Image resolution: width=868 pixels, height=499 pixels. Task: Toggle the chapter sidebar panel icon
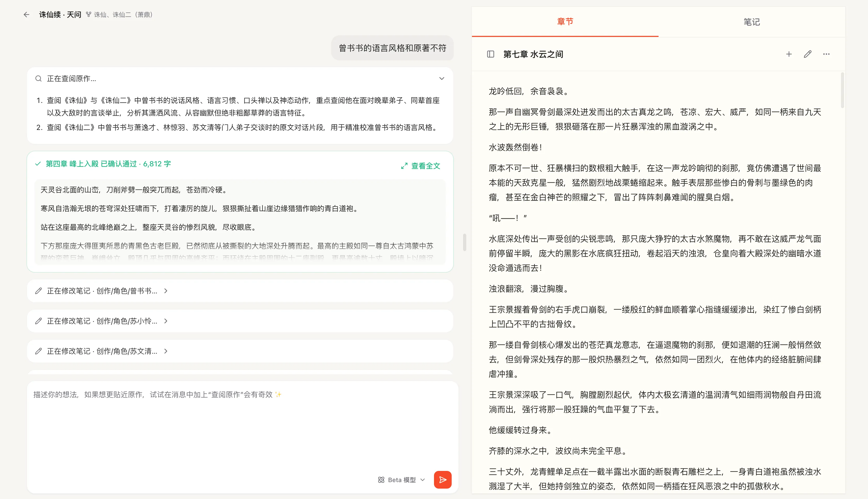tap(490, 54)
